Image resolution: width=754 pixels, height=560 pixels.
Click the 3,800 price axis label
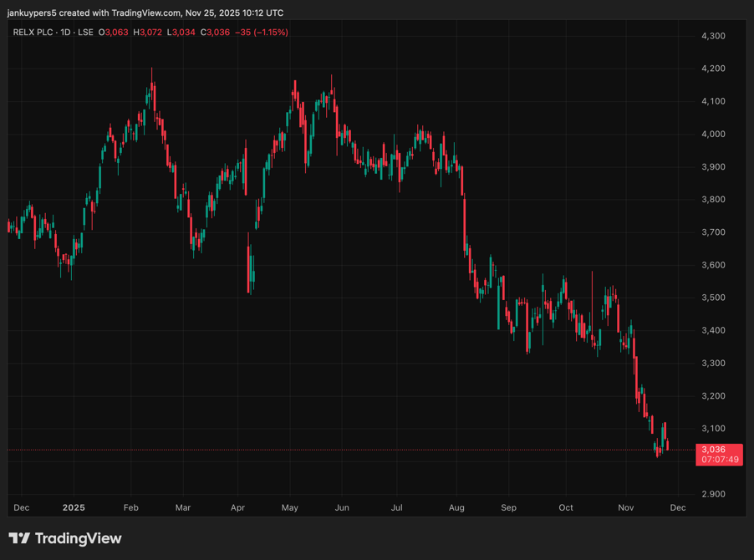(x=713, y=200)
